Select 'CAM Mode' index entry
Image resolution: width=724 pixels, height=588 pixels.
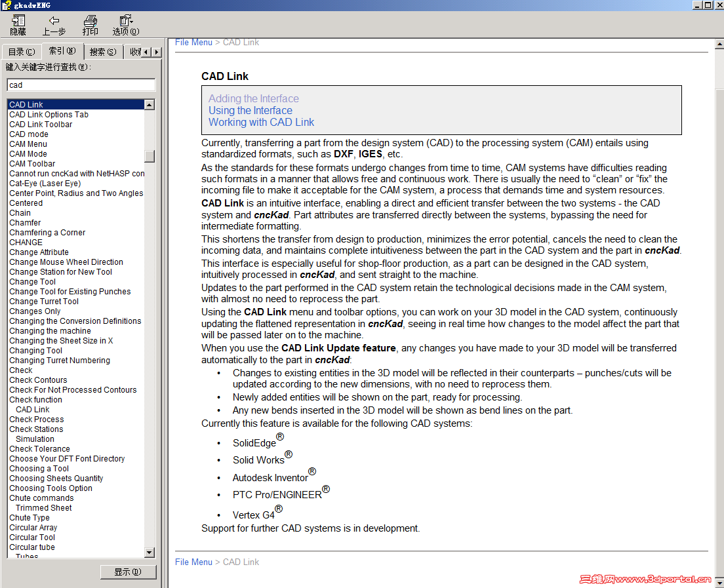coord(28,153)
